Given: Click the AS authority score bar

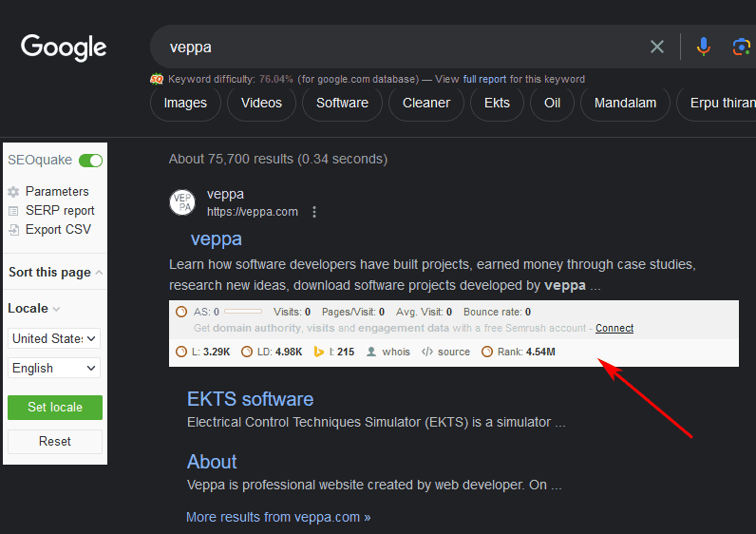Looking at the screenshot, I should coord(243,312).
